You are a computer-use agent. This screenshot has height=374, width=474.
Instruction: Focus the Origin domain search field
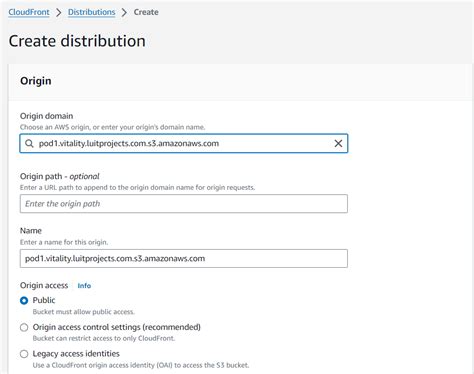click(x=184, y=144)
